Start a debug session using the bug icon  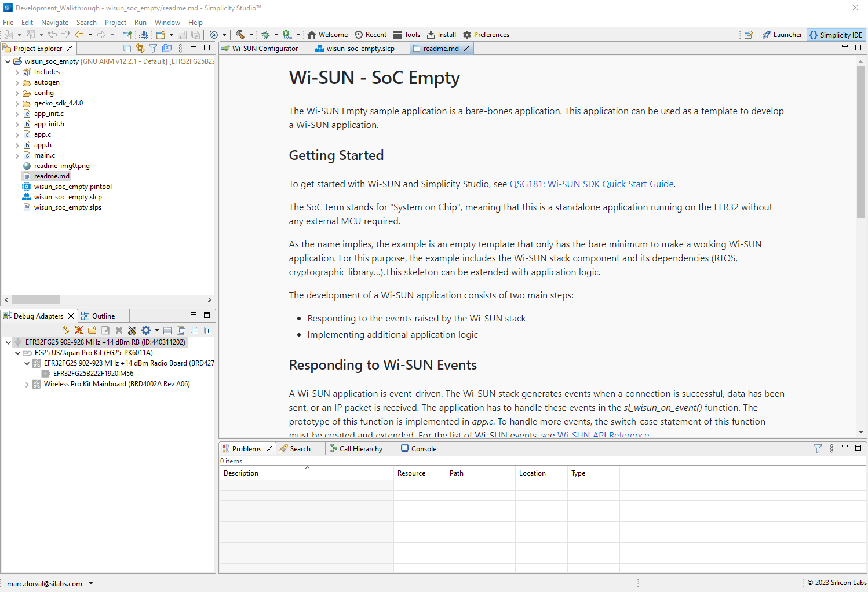pyautogui.click(x=265, y=34)
